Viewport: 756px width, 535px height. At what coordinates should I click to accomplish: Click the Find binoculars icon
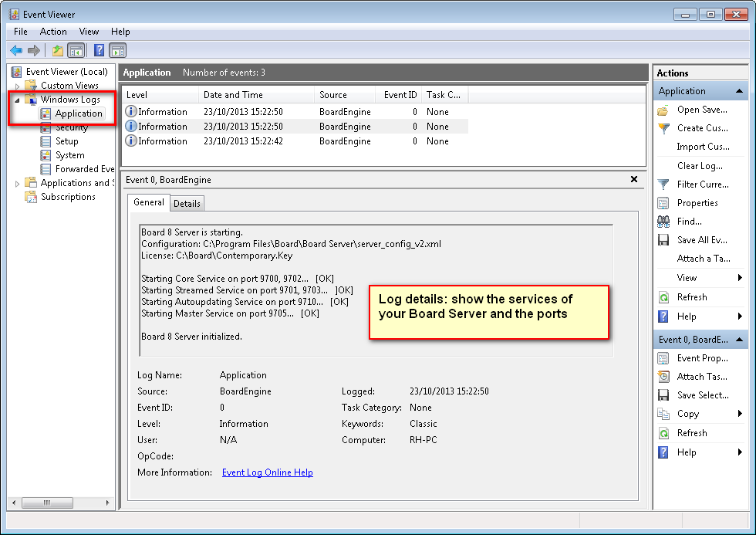(663, 222)
